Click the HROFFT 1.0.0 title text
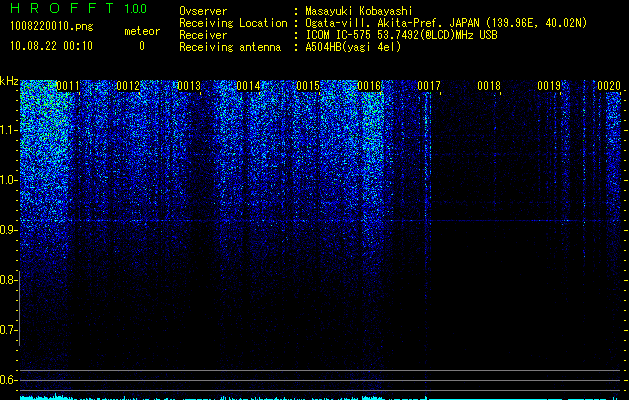 [78, 8]
